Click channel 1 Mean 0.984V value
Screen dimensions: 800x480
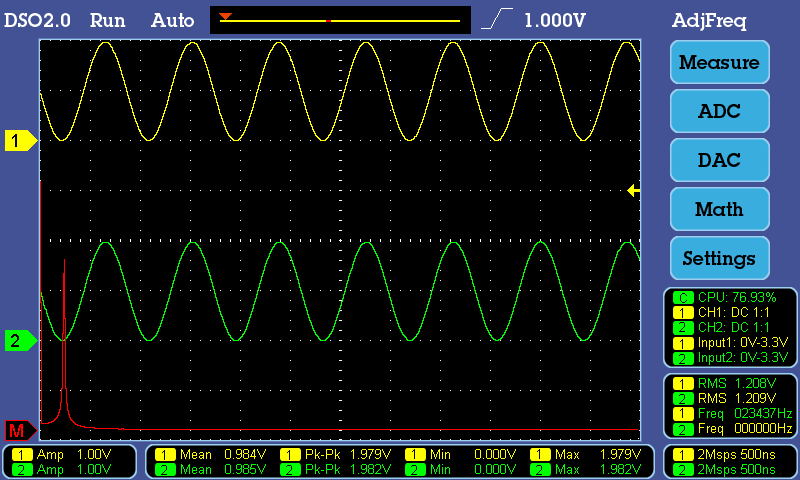[x=223, y=454]
